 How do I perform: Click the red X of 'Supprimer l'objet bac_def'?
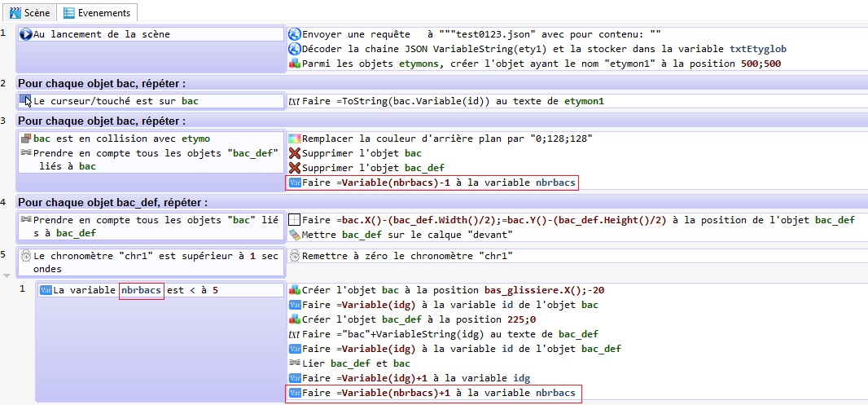(295, 168)
